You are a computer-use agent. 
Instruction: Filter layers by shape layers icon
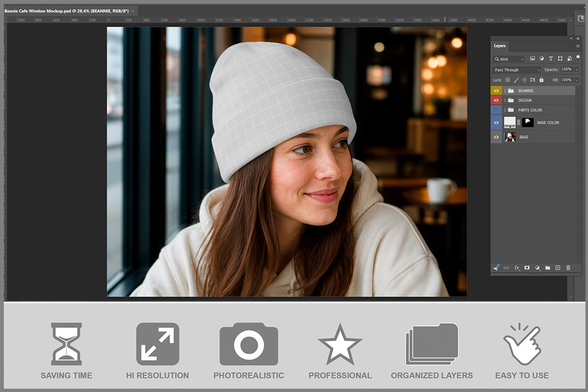point(560,59)
